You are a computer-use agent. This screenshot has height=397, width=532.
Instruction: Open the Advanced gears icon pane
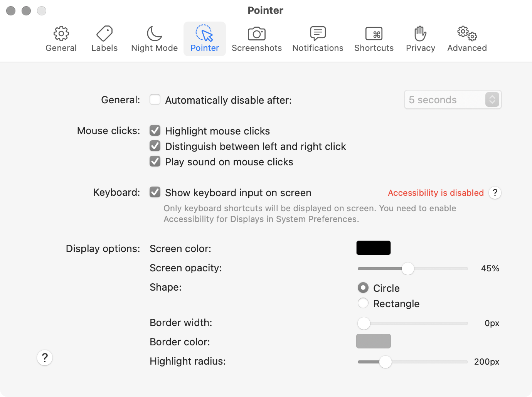click(467, 39)
